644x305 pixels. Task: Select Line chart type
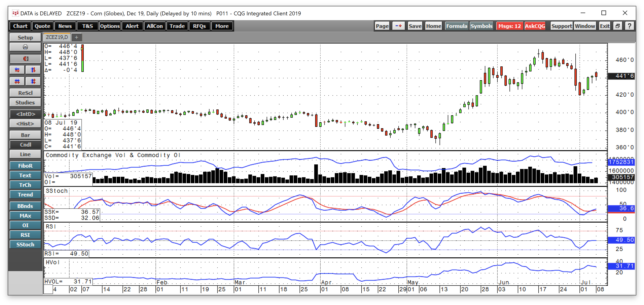(25, 154)
